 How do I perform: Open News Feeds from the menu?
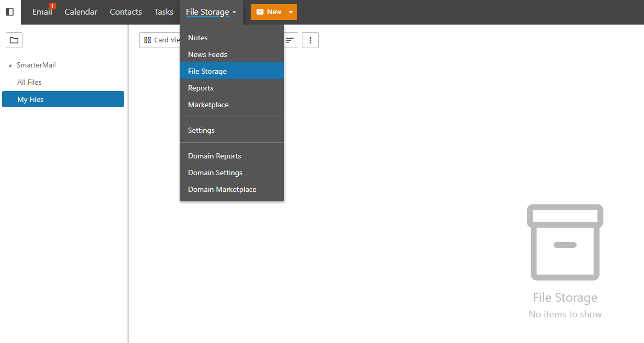[207, 54]
